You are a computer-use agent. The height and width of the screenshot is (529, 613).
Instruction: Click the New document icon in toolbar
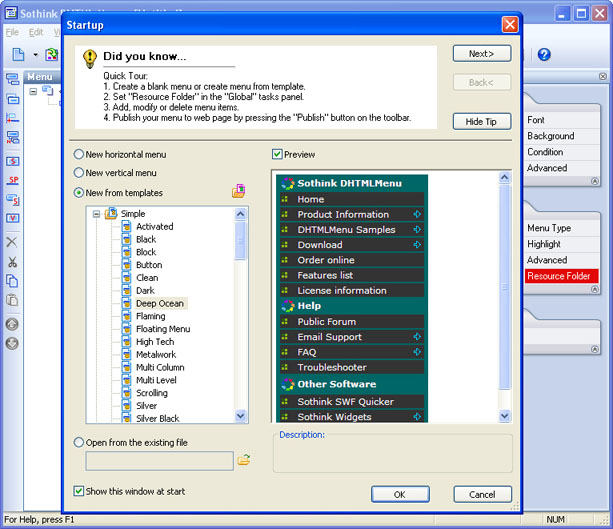18,54
